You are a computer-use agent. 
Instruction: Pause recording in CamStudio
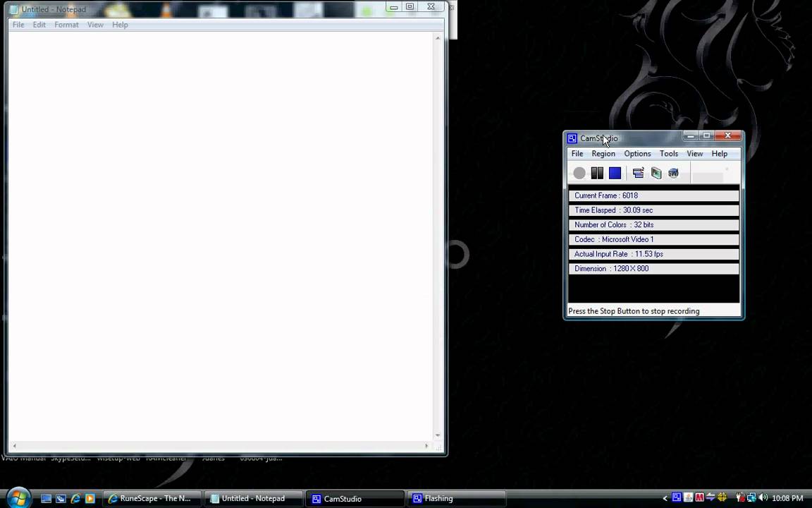[597, 173]
